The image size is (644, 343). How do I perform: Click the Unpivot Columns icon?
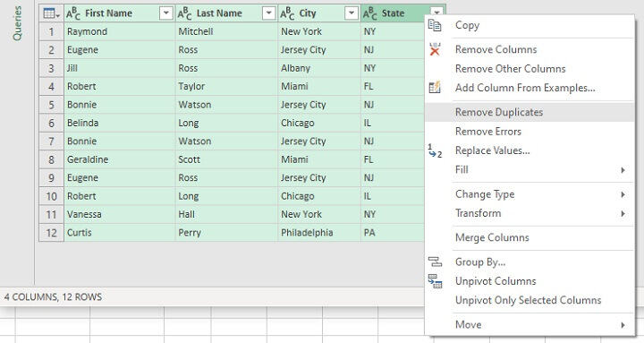tap(435, 281)
